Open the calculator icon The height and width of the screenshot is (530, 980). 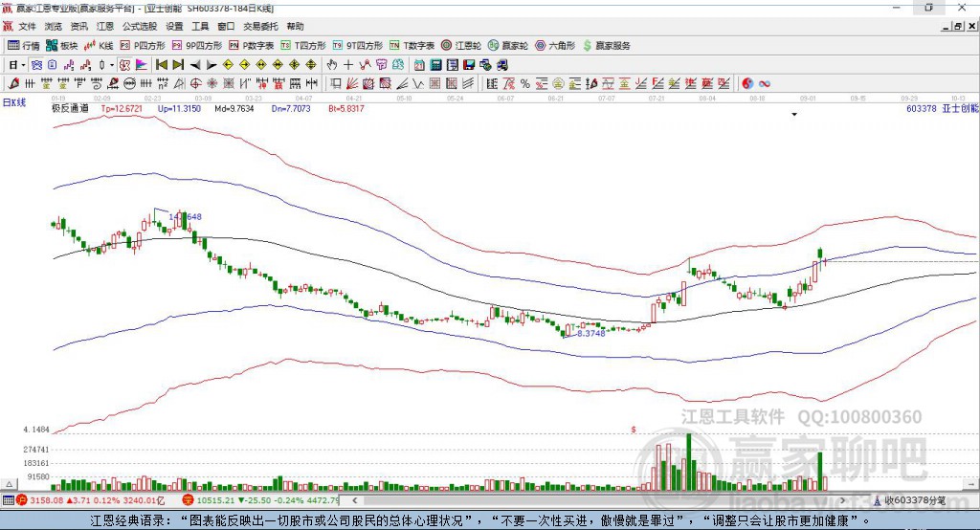(x=435, y=65)
